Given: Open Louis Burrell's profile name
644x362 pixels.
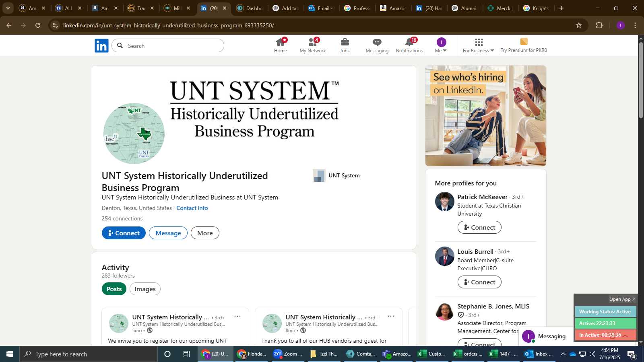Looking at the screenshot, I should (x=475, y=251).
